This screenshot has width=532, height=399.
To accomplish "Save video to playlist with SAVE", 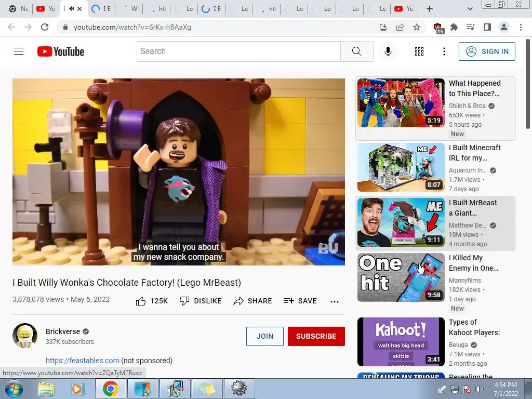I will click(x=300, y=301).
